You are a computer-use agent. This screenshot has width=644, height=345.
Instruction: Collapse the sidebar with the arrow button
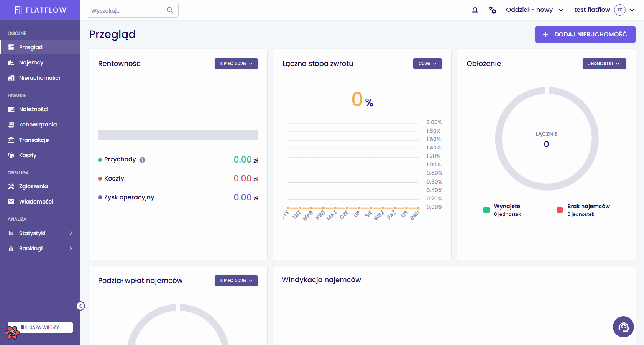coord(80,306)
